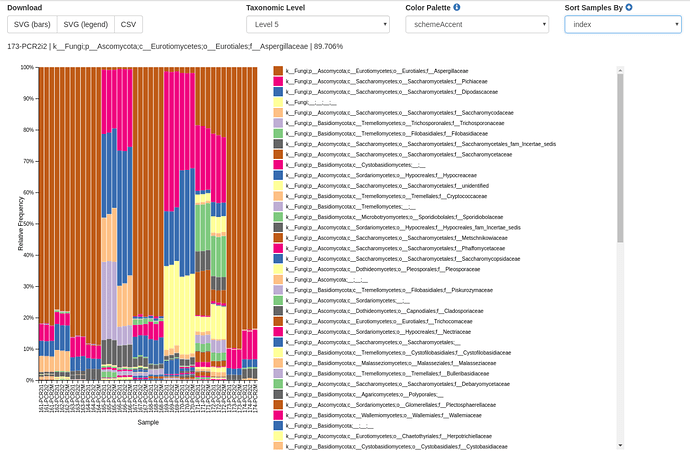Click the Saccharomycodaceae legend swatch
The height and width of the screenshot is (455, 690).
pos(278,114)
